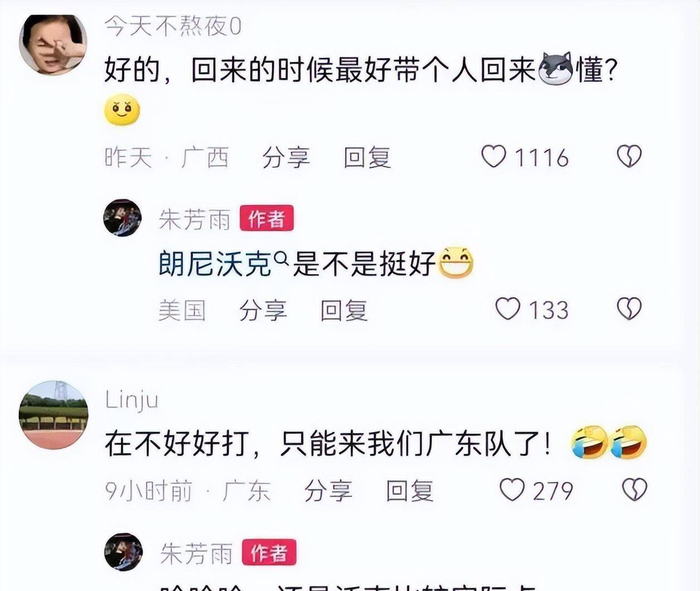
Task: Reply to Linju's comment
Action: 410,491
